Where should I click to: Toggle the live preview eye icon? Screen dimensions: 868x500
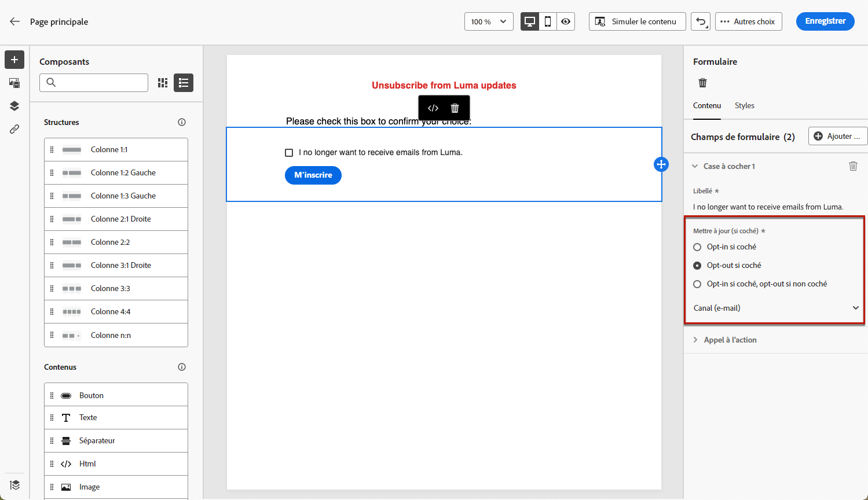pos(566,21)
